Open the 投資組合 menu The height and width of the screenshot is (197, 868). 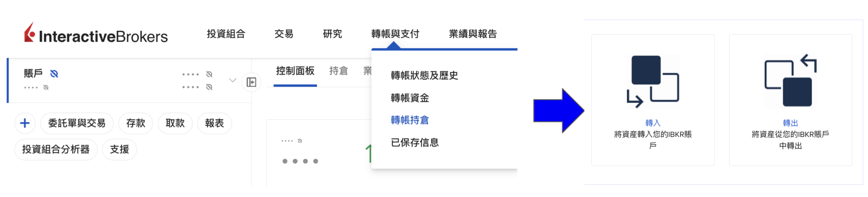pos(226,34)
